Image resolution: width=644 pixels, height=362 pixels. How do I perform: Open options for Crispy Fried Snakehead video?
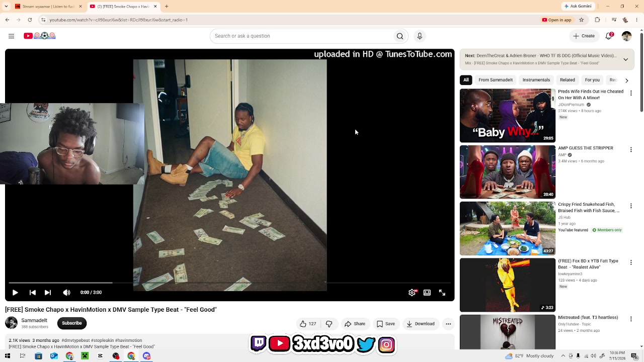[x=631, y=206]
